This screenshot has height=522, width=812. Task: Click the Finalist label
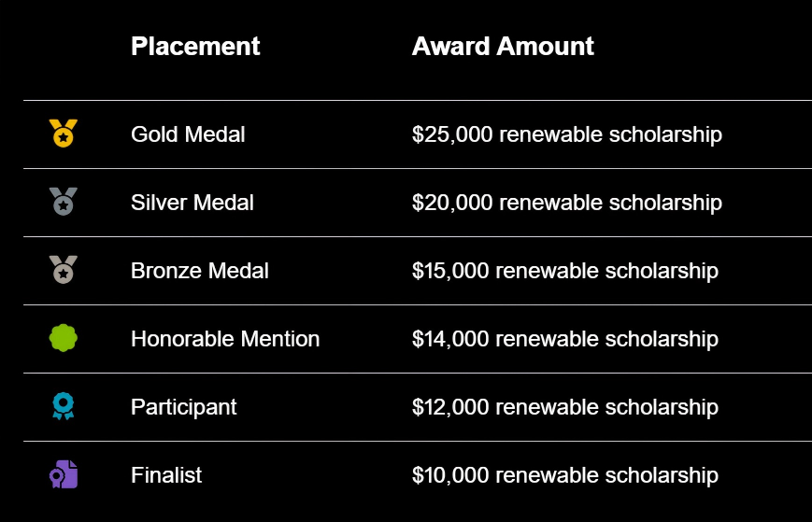[166, 475]
